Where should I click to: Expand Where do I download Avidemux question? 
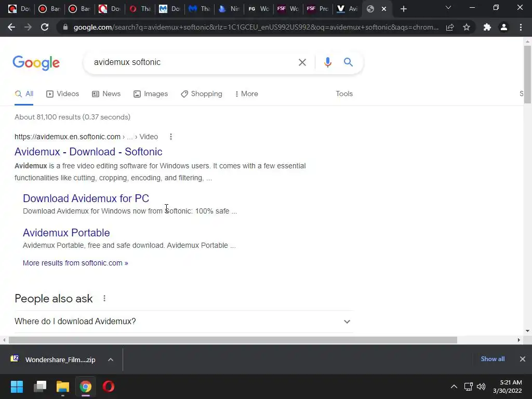(183, 321)
